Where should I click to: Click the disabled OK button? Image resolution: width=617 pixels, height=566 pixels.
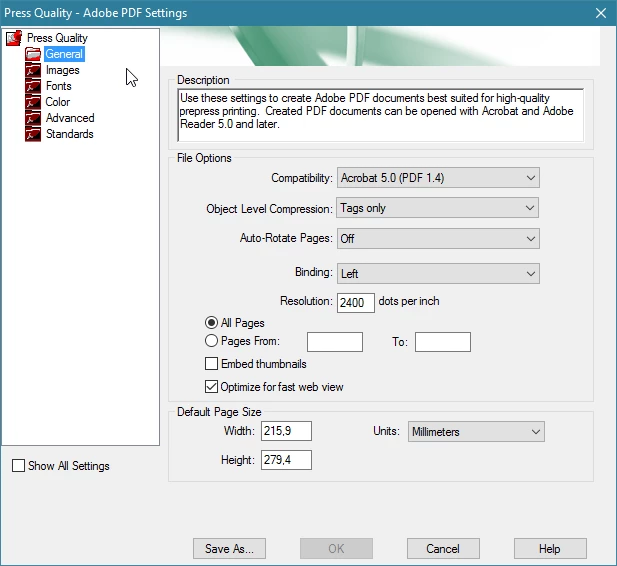[x=336, y=549]
